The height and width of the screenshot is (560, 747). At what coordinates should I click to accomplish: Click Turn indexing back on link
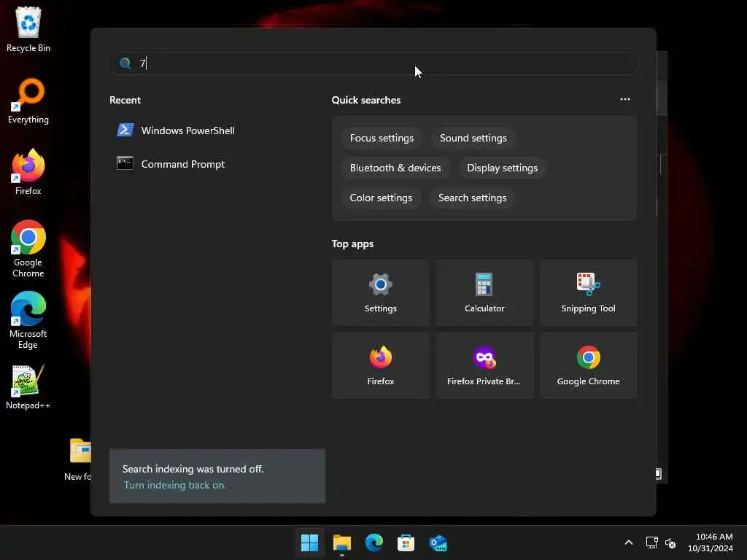click(175, 485)
